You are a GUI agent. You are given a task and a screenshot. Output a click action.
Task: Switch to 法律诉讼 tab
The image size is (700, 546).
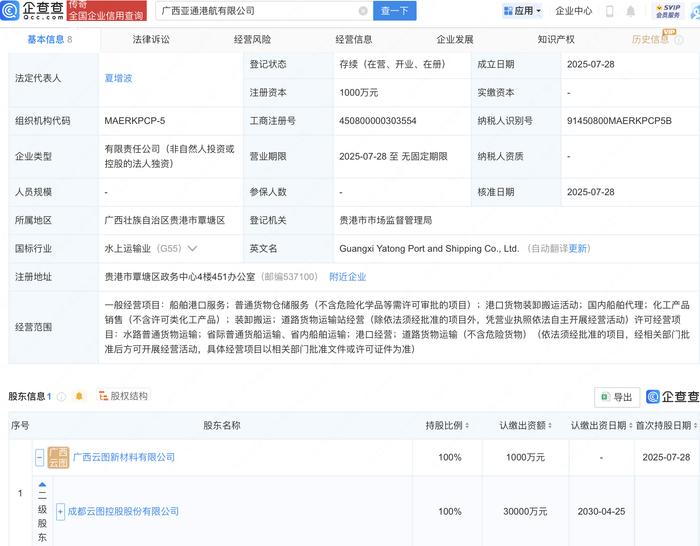[151, 40]
